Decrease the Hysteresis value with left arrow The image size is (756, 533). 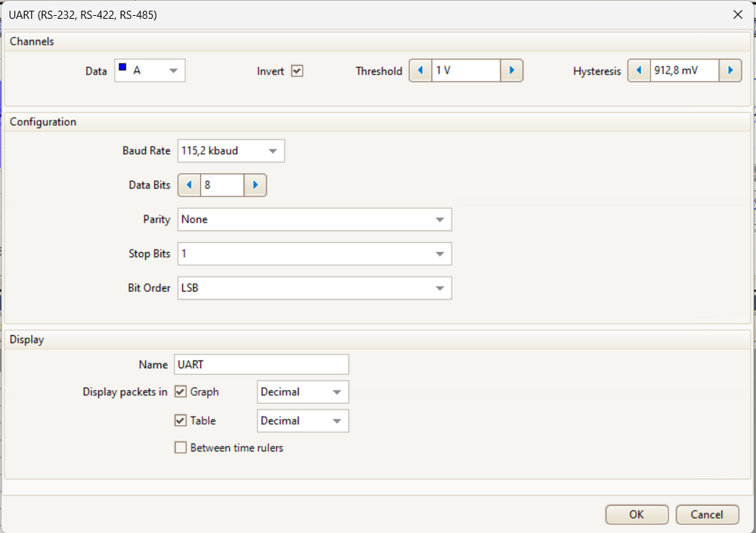click(639, 71)
